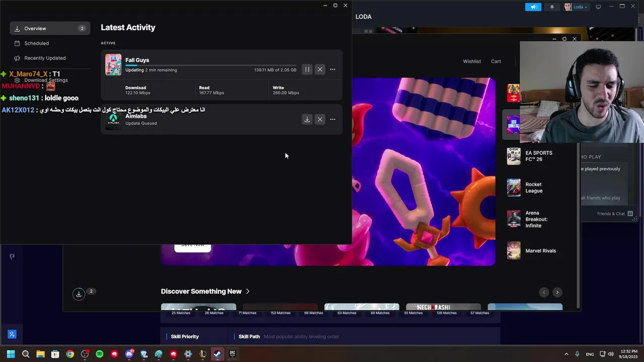
Task: Open microphone tray icon
Action: coord(577,354)
